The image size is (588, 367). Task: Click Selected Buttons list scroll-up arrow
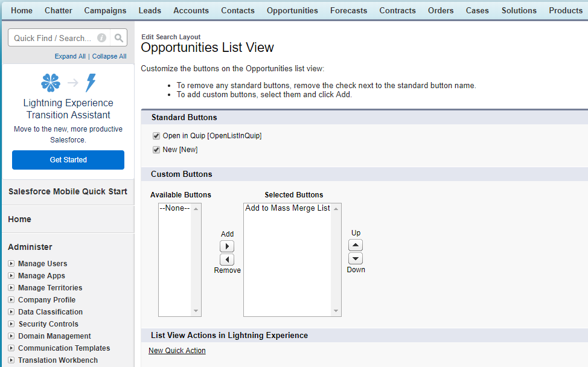pyautogui.click(x=336, y=209)
